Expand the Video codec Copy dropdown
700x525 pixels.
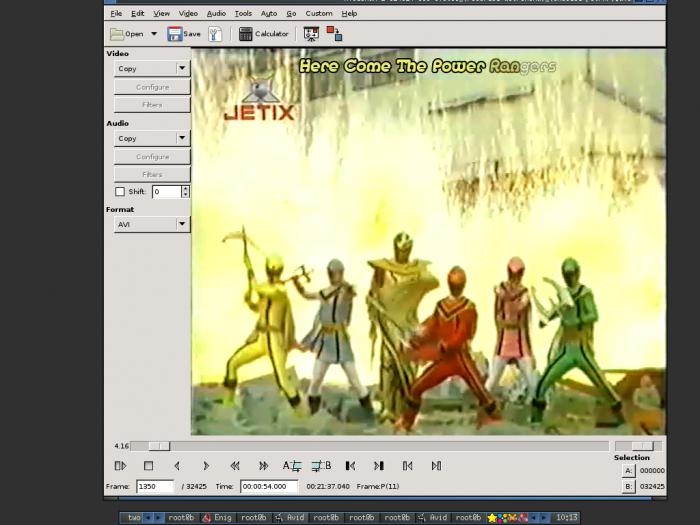[x=152, y=69]
